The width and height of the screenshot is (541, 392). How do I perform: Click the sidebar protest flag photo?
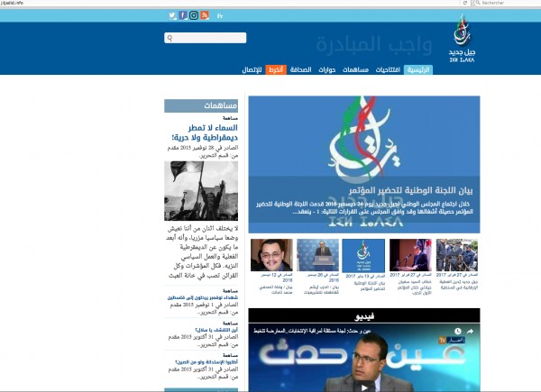click(x=194, y=189)
